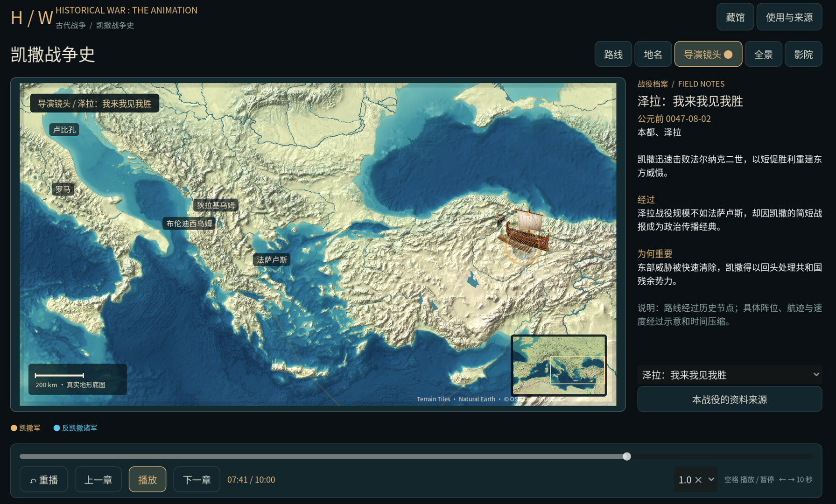Click the 罗马 label on the map
836x504 pixels.
(63, 189)
